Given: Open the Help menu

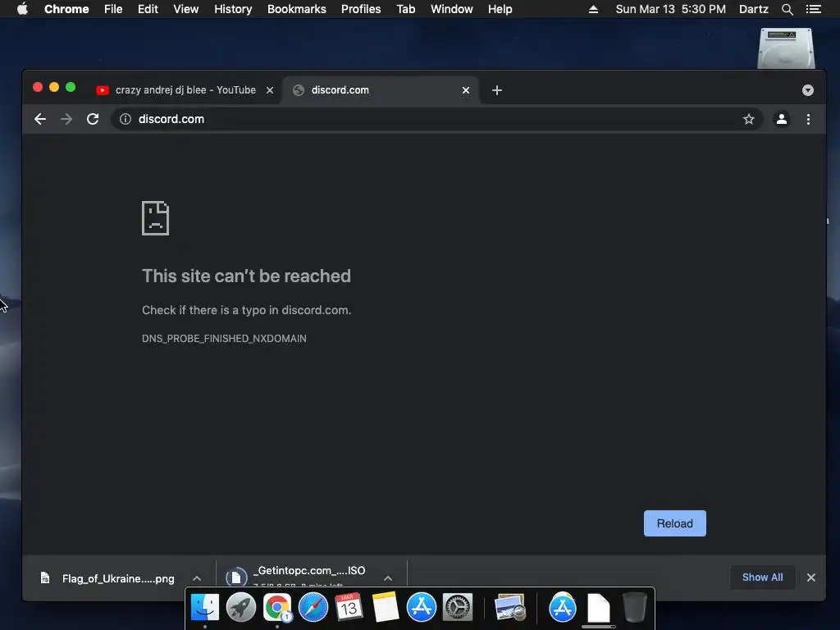Looking at the screenshot, I should coord(500,9).
